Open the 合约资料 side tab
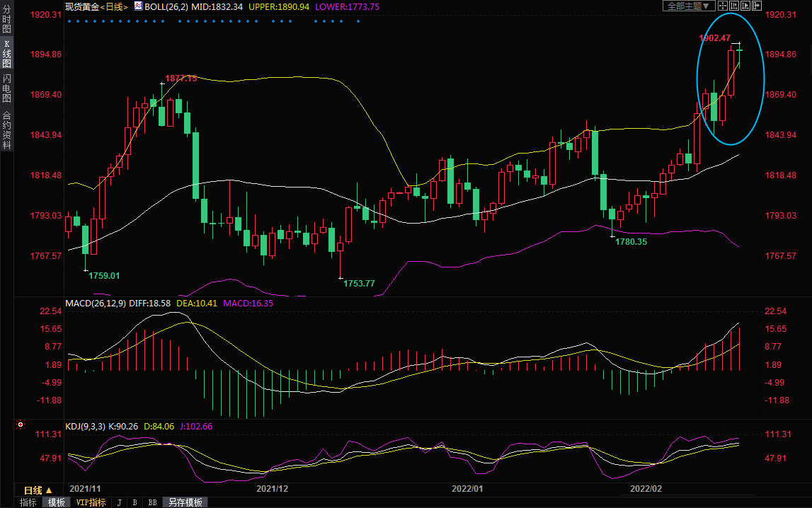 6,129
